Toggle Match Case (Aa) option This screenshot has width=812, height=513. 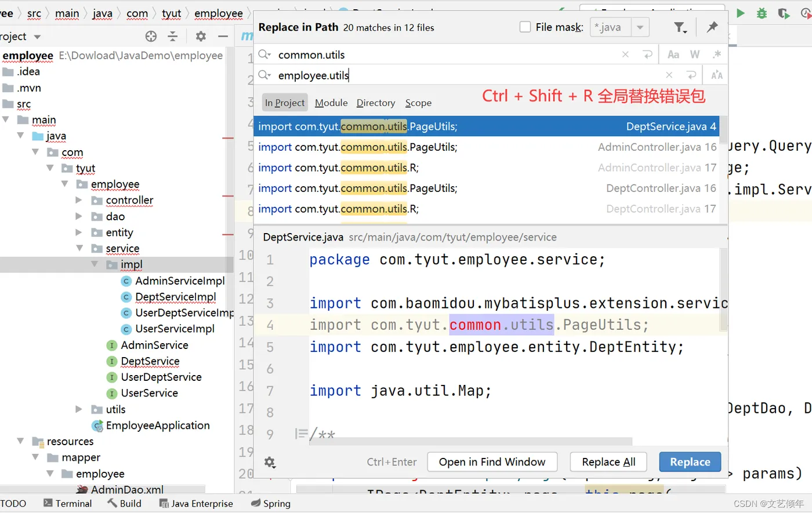(x=673, y=54)
